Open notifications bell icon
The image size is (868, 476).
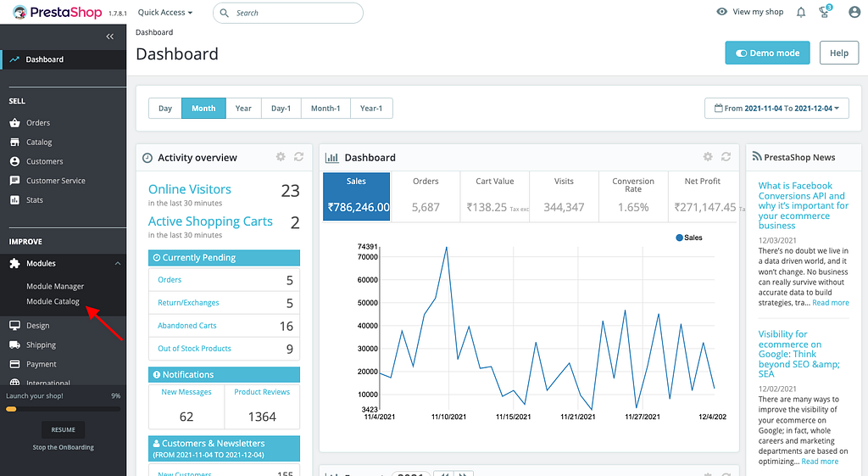[x=801, y=12]
